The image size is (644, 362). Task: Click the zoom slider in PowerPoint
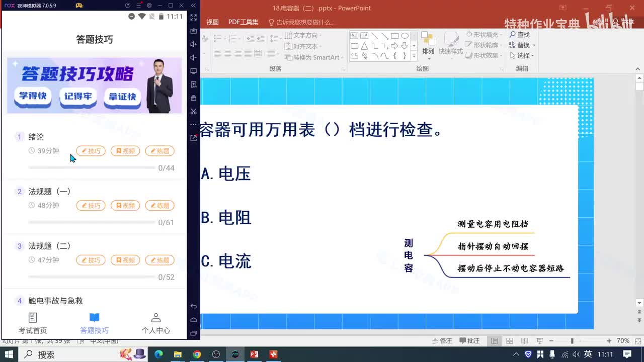[x=579, y=341]
